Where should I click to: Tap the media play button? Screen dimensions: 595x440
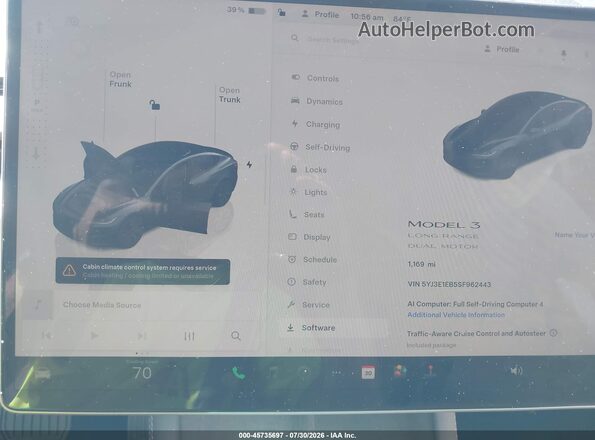94,336
